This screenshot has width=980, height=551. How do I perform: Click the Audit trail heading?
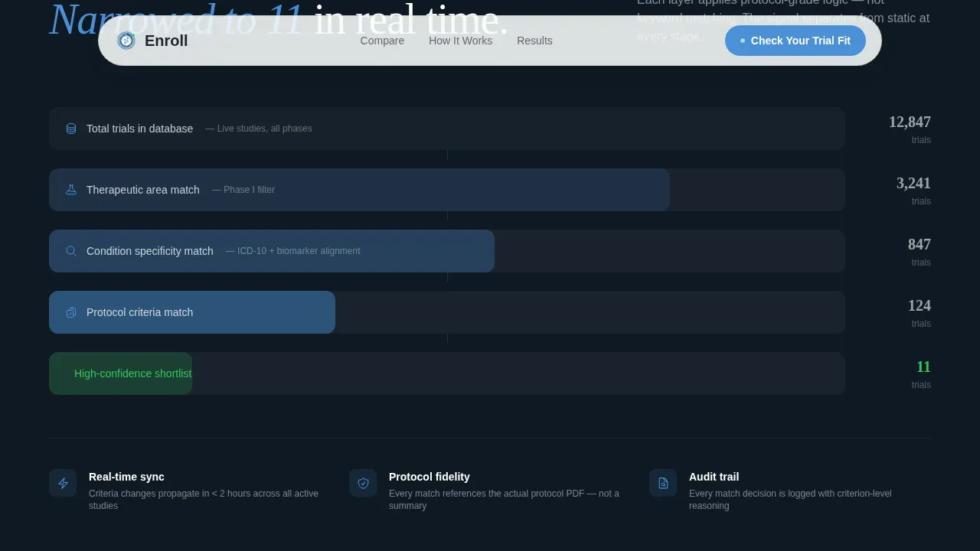click(714, 477)
